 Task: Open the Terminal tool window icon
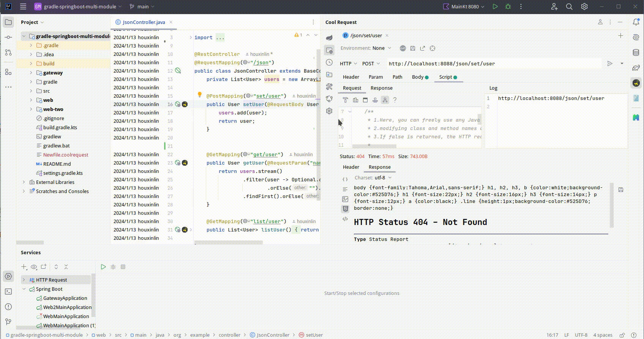pos(8,291)
